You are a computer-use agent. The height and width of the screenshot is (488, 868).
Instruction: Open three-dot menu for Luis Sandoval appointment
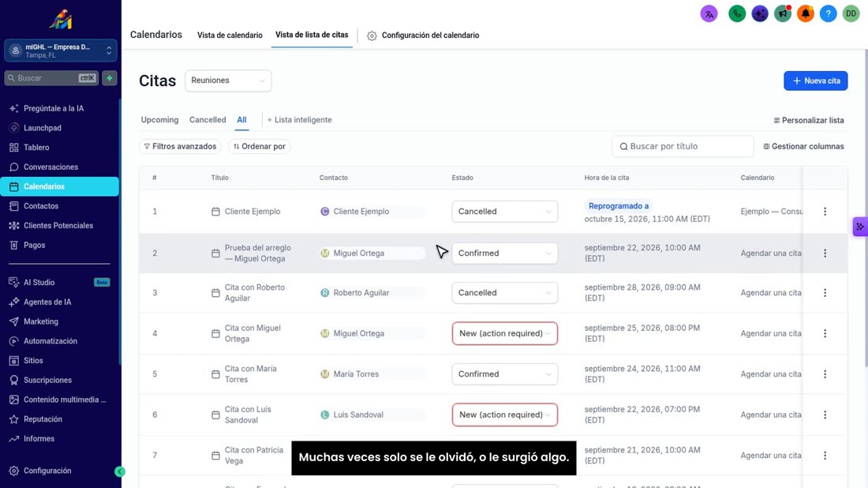(x=825, y=415)
